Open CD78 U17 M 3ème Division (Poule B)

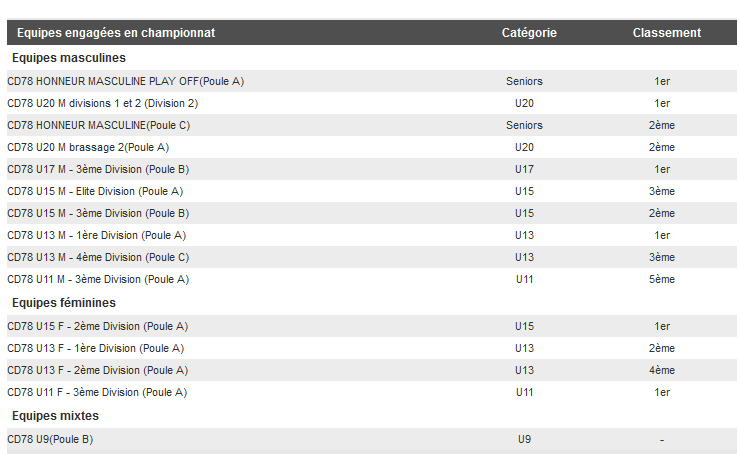tap(98, 169)
